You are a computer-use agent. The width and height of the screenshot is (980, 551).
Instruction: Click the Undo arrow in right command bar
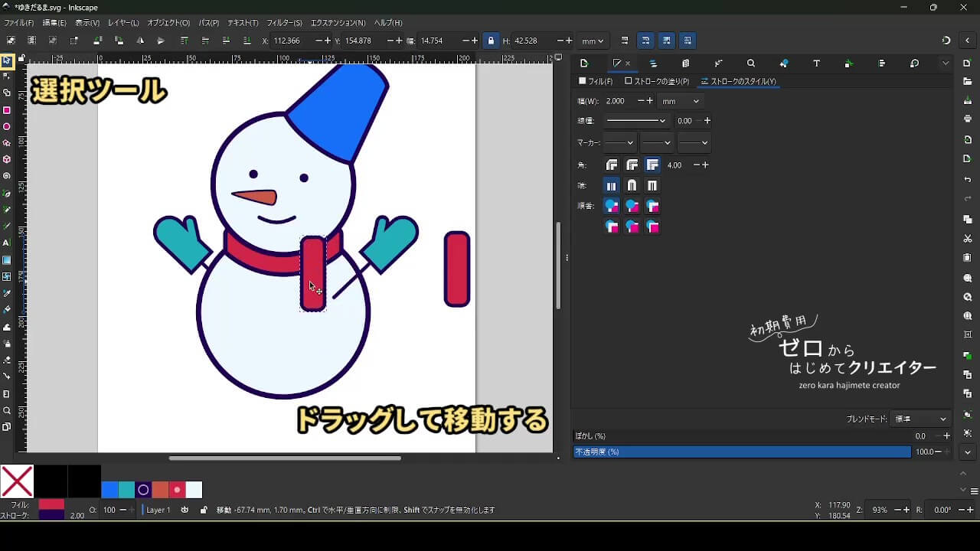point(968,180)
